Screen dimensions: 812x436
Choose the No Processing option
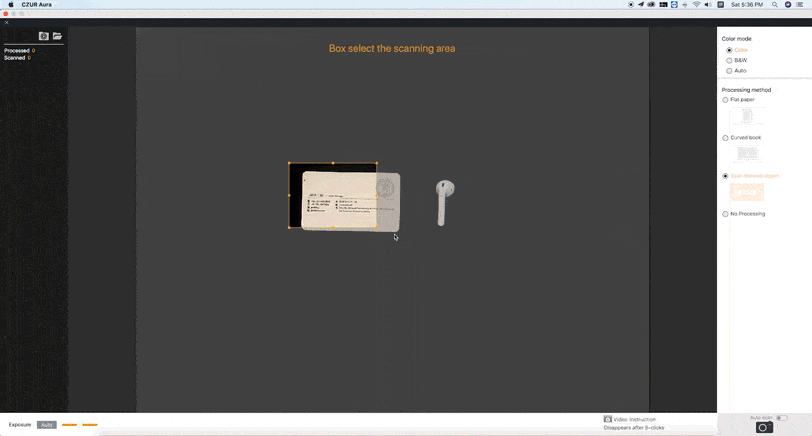point(726,214)
